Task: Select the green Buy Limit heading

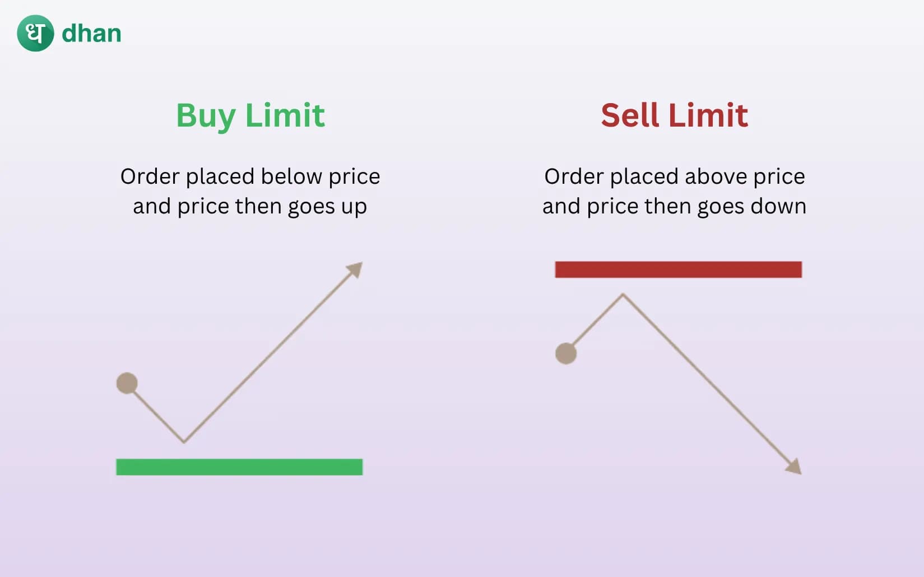Action: coord(250,115)
